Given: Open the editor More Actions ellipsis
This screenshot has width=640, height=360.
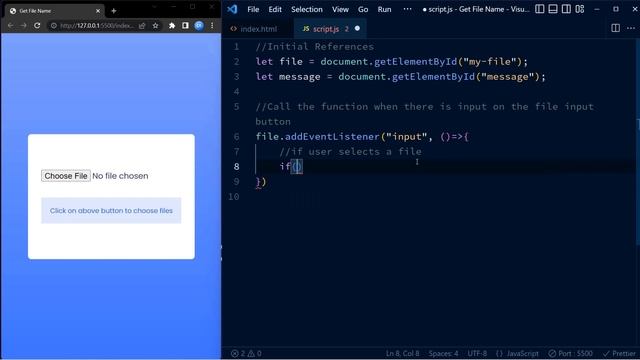Looking at the screenshot, I should click(x=631, y=28).
